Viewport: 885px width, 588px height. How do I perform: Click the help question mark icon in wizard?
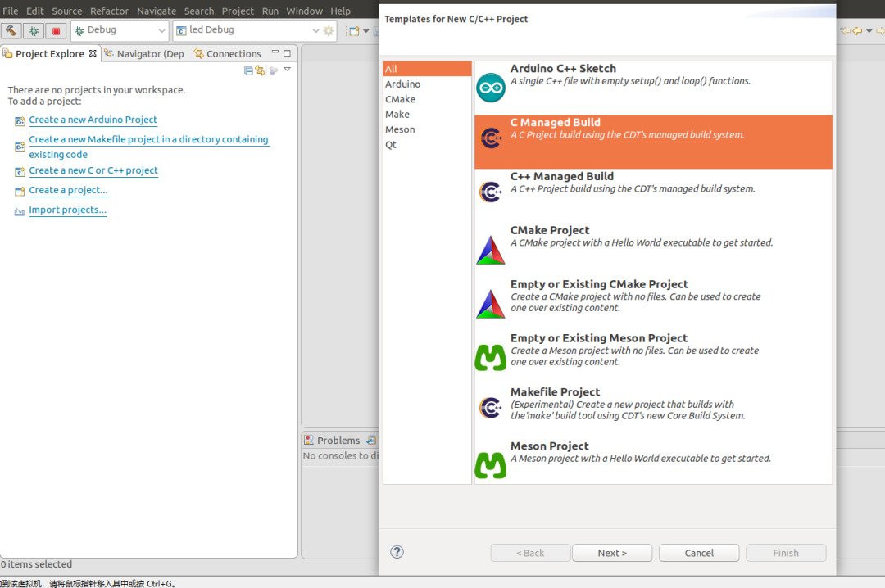pos(397,552)
